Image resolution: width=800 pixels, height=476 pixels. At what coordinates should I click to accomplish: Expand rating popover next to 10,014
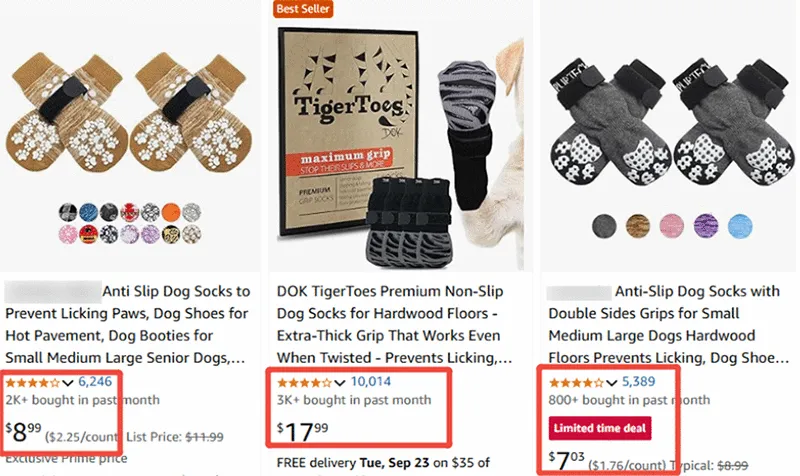pos(341,382)
